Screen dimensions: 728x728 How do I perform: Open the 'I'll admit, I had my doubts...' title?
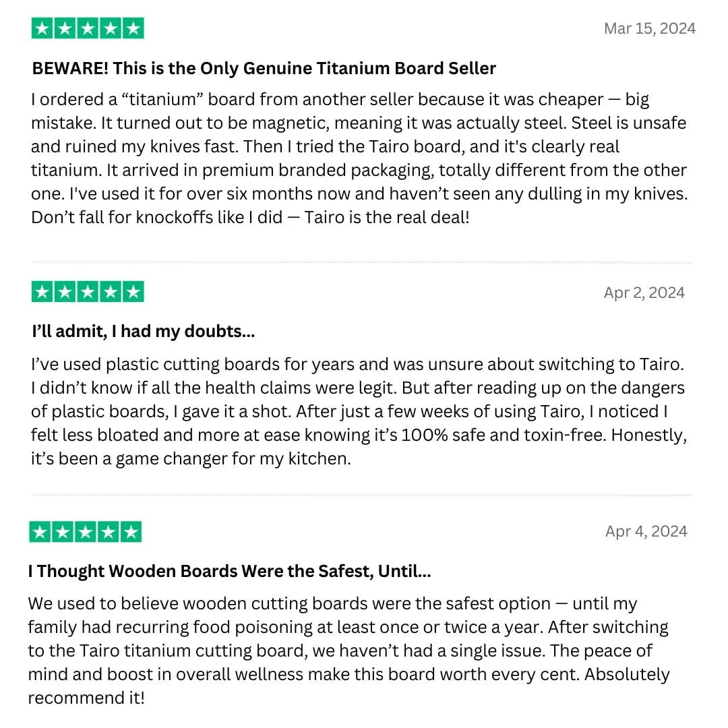(x=143, y=332)
